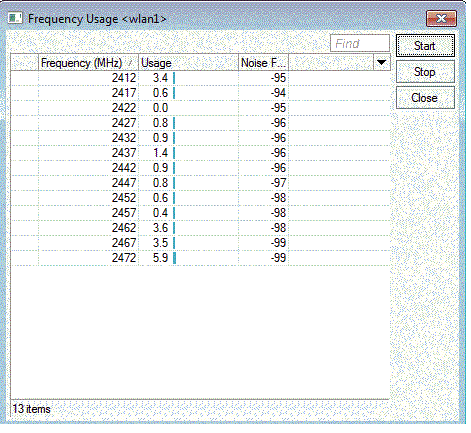
Task: Select the 2457 MHz row
Action: pyautogui.click(x=200, y=213)
